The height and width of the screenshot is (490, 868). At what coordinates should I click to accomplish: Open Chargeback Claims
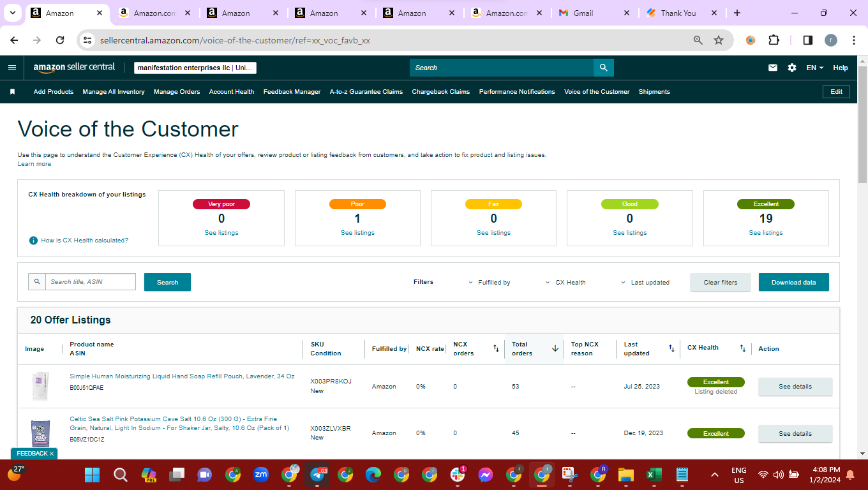pyautogui.click(x=441, y=92)
